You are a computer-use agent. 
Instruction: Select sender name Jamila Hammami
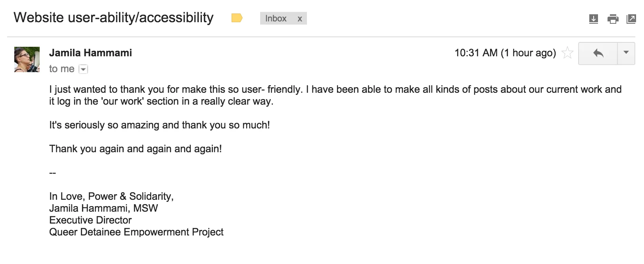click(x=90, y=53)
